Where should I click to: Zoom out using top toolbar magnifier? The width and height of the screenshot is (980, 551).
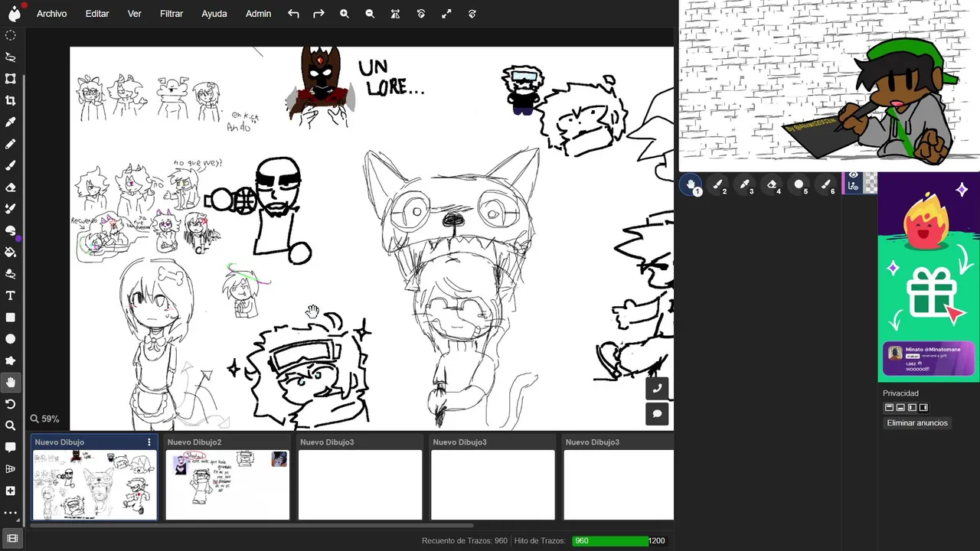pyautogui.click(x=370, y=14)
